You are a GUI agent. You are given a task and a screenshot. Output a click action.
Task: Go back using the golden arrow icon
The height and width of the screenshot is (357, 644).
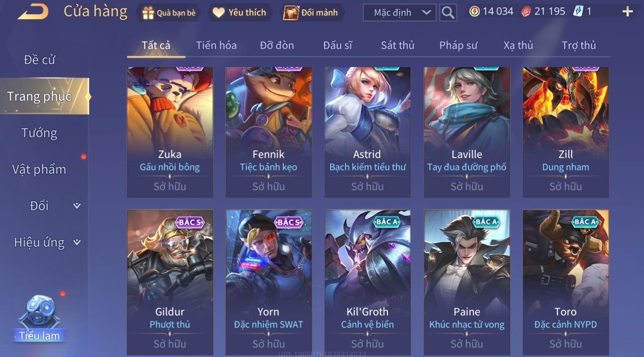coord(33,12)
